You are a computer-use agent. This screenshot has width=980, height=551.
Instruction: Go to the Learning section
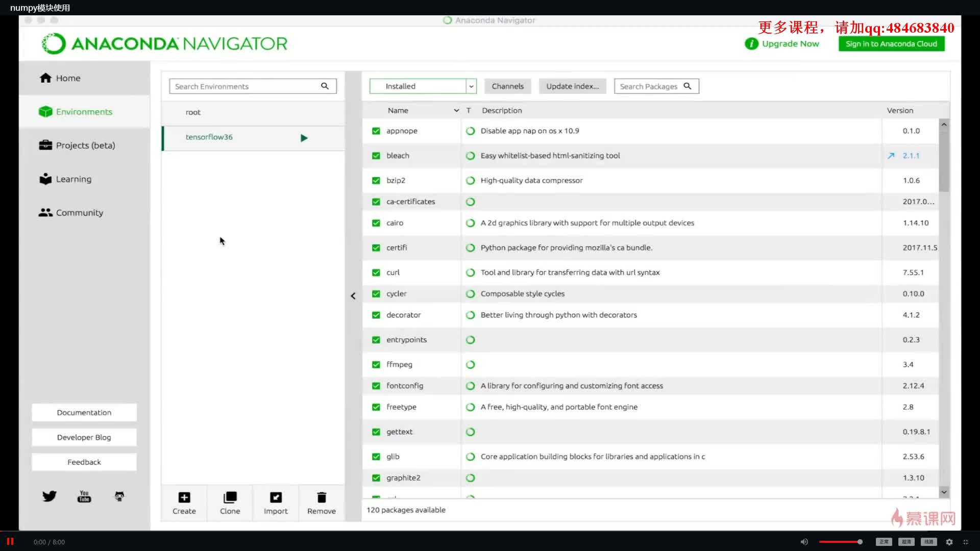point(84,179)
